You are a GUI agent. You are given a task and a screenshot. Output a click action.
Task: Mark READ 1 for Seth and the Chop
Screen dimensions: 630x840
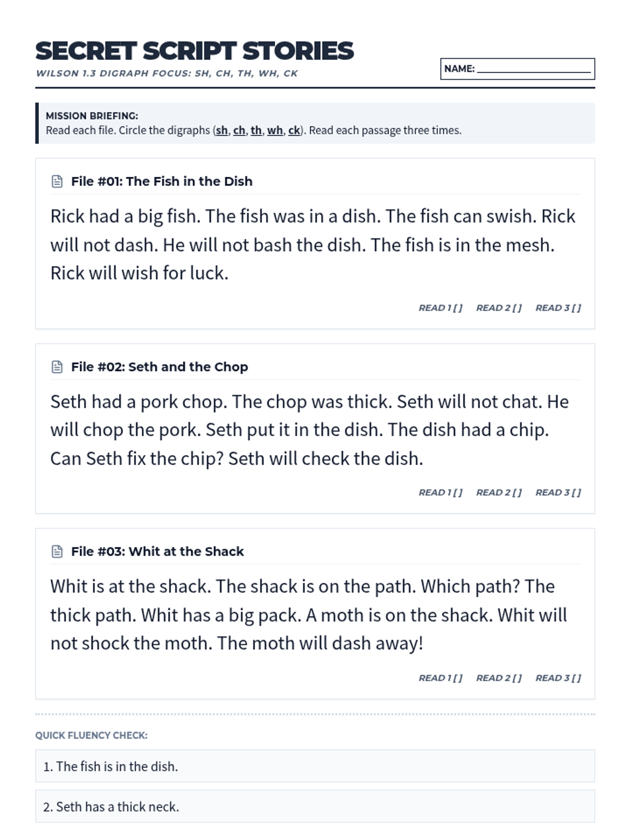click(x=440, y=492)
